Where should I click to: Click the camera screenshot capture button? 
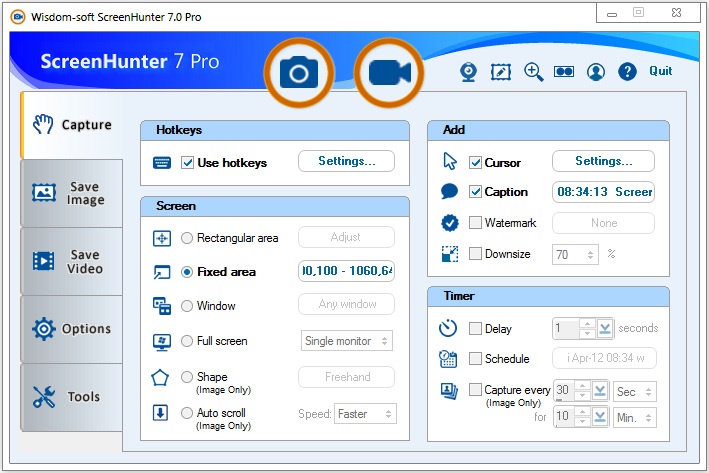299,73
